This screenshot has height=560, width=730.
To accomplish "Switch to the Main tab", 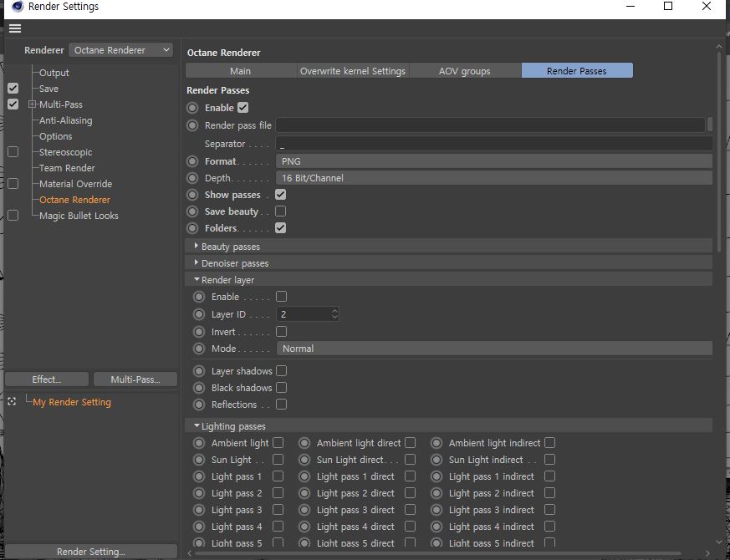I will pyautogui.click(x=240, y=71).
